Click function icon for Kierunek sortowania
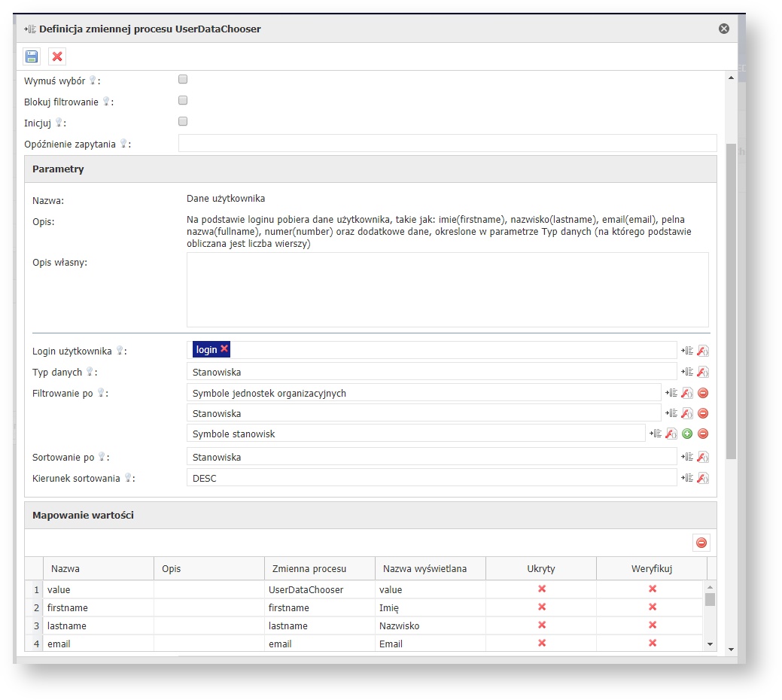 pyautogui.click(x=703, y=478)
